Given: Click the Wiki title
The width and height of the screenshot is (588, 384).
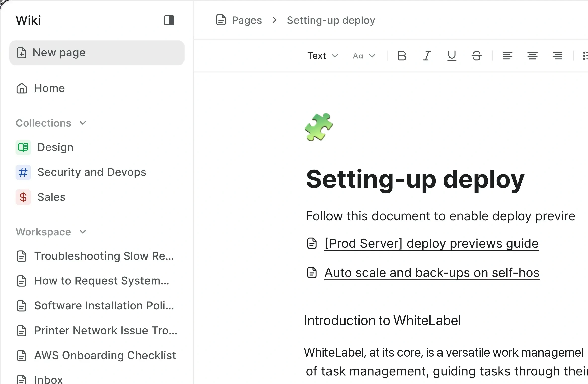Looking at the screenshot, I should [28, 20].
